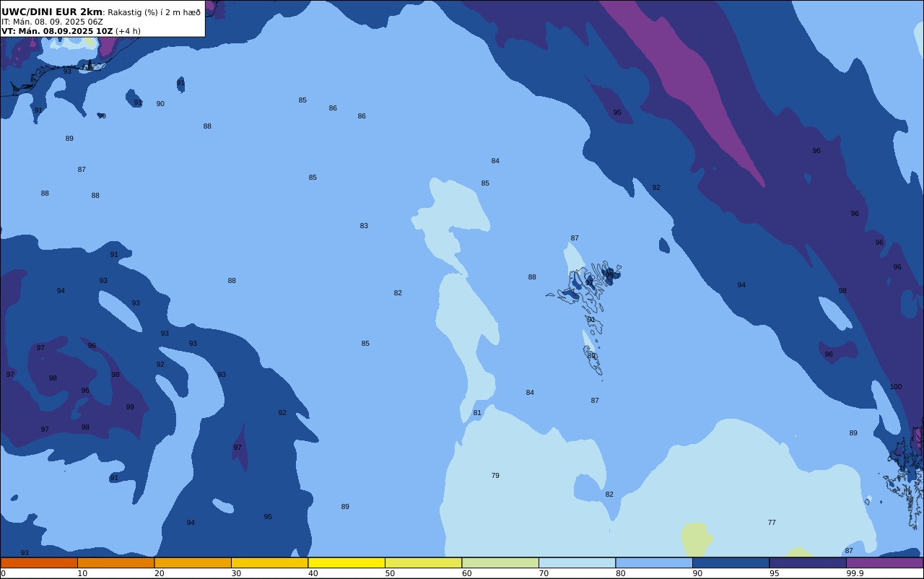Click the legend tick label 99.9

(x=855, y=573)
